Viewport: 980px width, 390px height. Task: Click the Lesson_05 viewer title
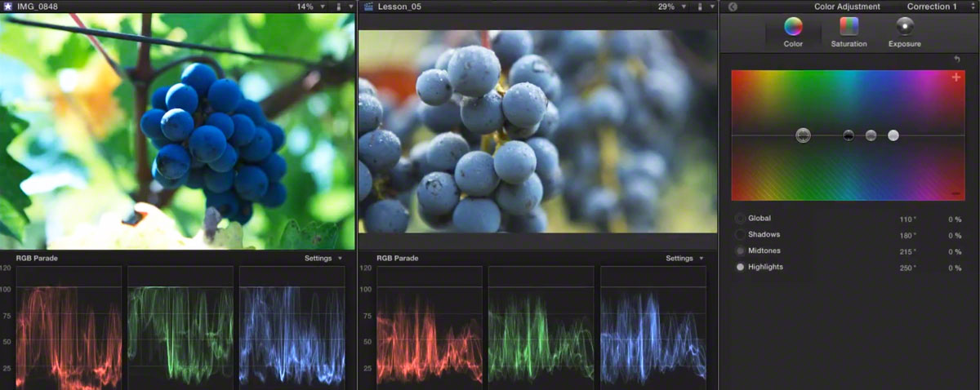(x=401, y=7)
